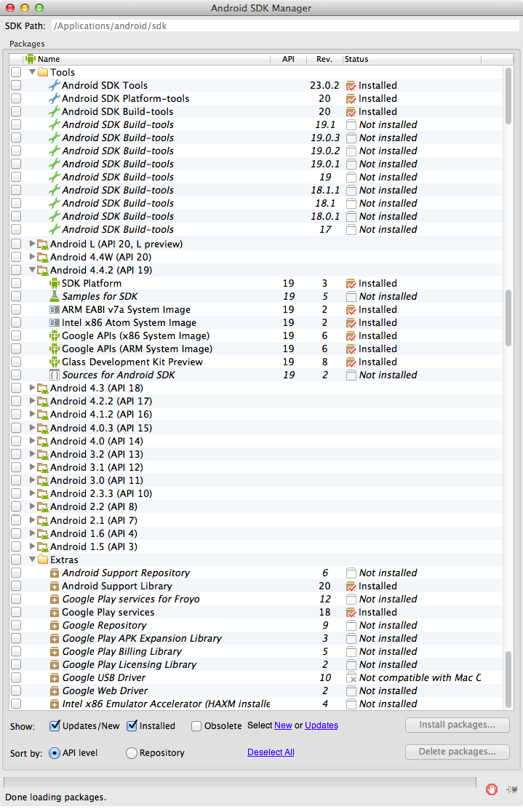Check the Samples for SDK row checkbox
This screenshot has width=523, height=812.
tap(16, 296)
